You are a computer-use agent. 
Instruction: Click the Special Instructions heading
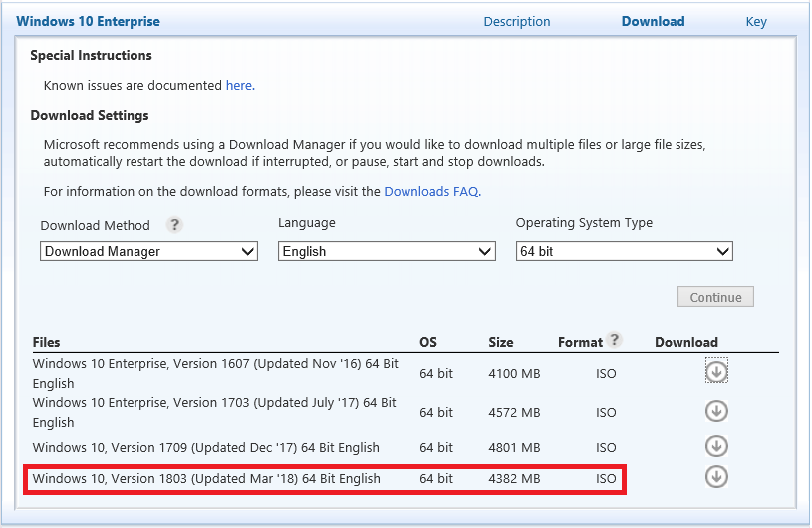click(x=91, y=56)
